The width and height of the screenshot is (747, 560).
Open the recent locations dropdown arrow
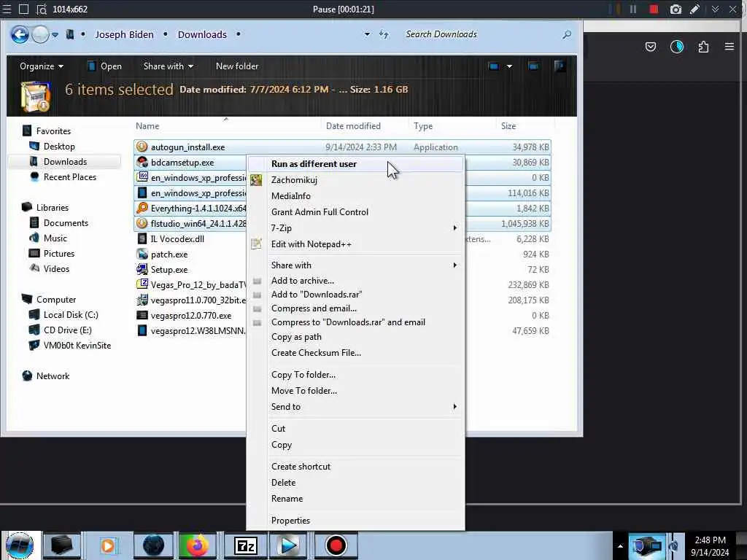point(55,35)
